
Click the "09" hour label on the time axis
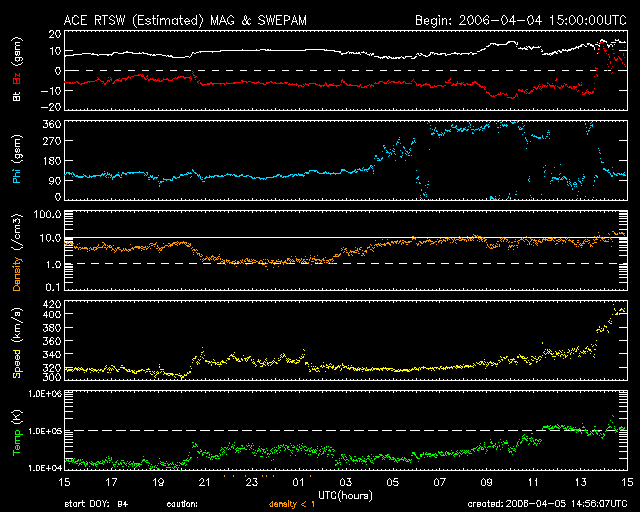(x=487, y=483)
